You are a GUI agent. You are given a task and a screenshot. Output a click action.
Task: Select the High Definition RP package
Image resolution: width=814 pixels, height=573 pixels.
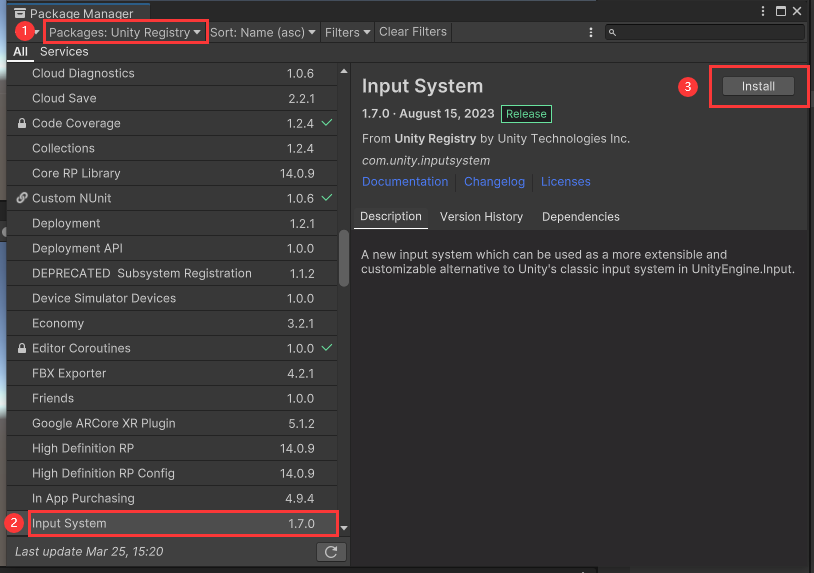(x=172, y=448)
